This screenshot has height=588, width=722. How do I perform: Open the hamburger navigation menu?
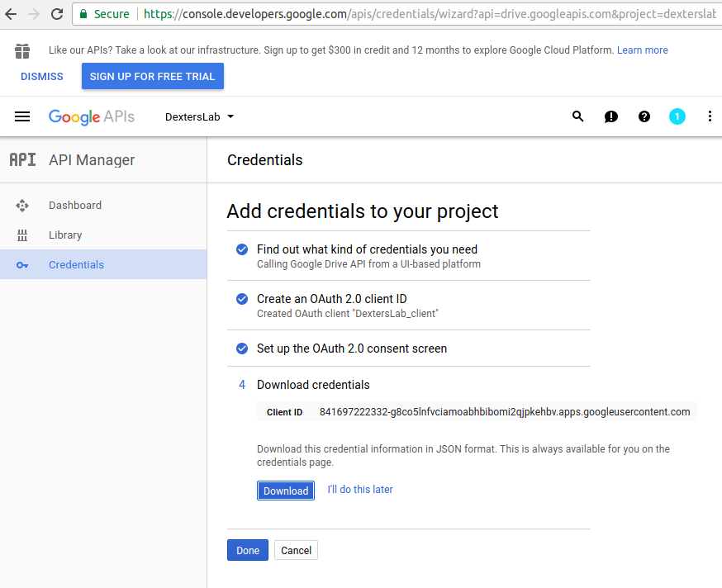click(22, 116)
